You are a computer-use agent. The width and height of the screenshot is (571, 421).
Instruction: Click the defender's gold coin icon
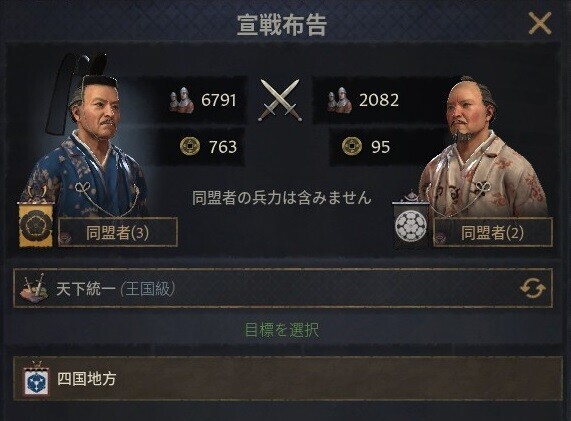coord(352,146)
